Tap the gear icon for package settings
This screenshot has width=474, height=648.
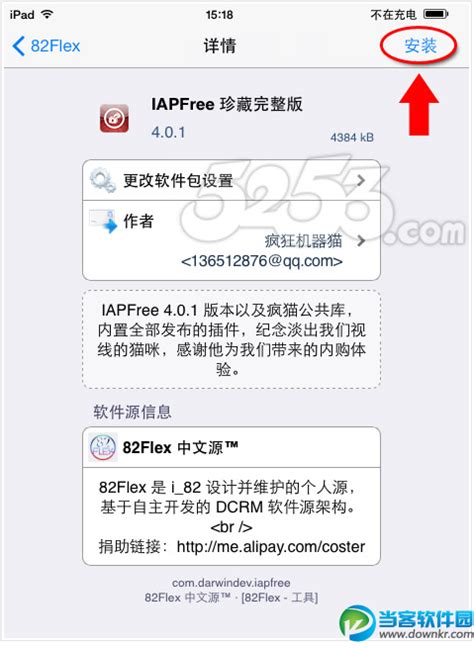(102, 180)
